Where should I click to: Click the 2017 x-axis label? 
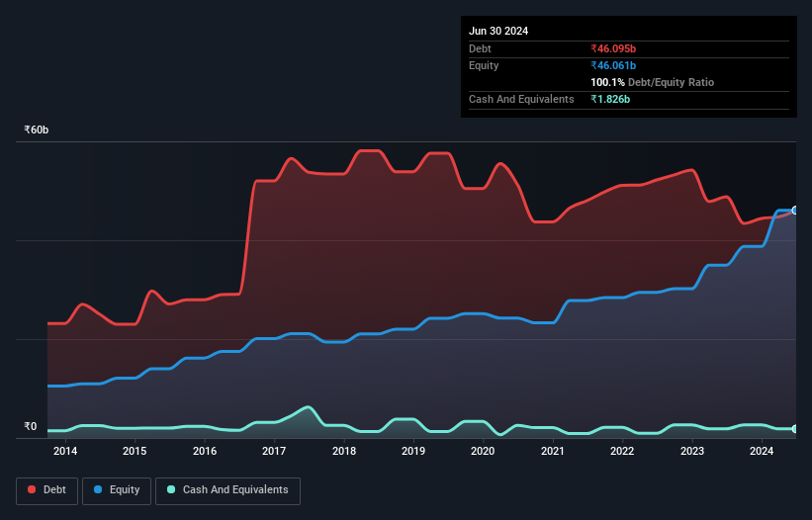click(274, 451)
